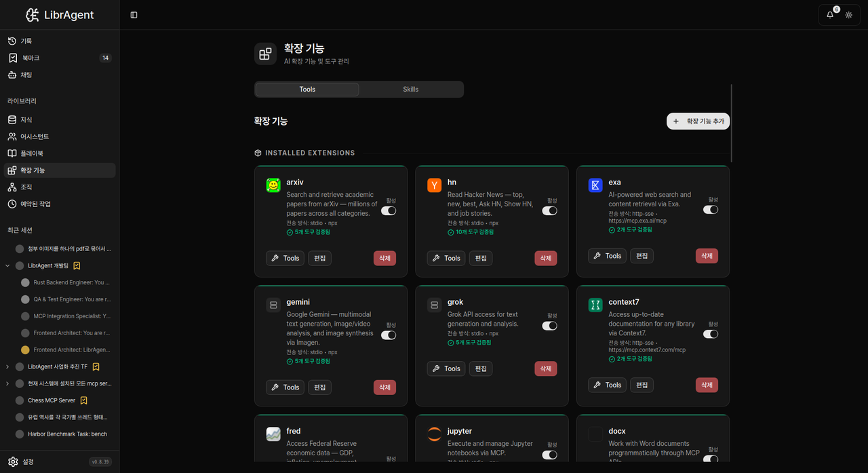This screenshot has height=473, width=868.
Task: Open 예약된 작업 scheduled tasks
Action: pyautogui.click(x=60, y=204)
